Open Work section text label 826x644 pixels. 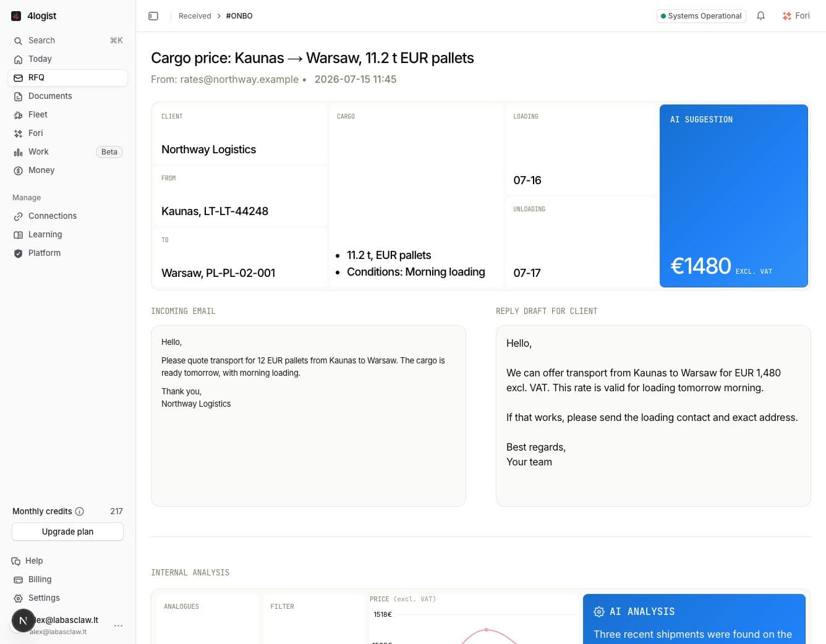[38, 151]
